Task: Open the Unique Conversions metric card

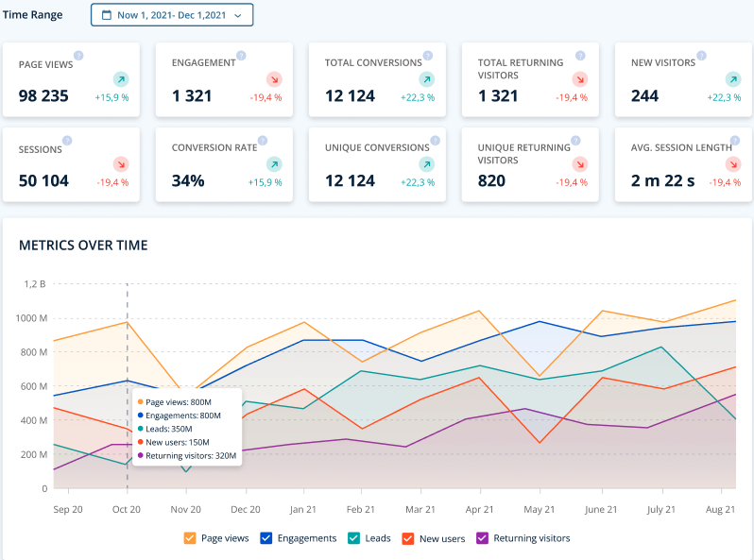Action: pos(378,164)
